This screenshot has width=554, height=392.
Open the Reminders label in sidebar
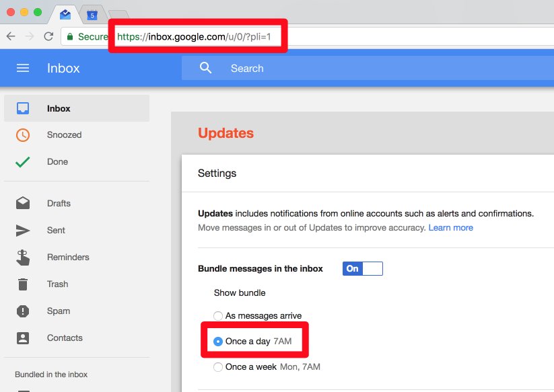(68, 258)
